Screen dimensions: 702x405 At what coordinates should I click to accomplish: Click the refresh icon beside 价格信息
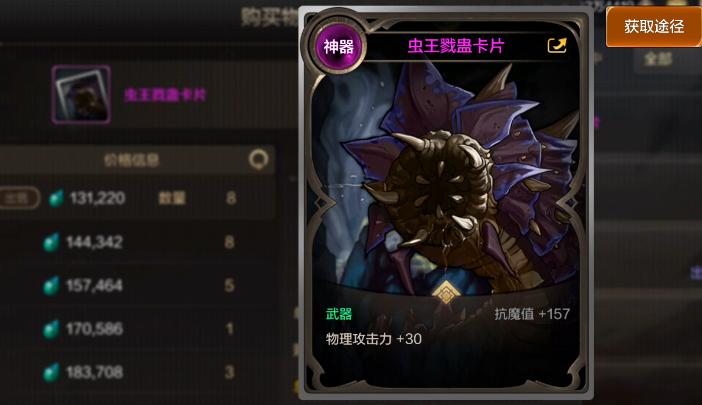click(x=258, y=159)
